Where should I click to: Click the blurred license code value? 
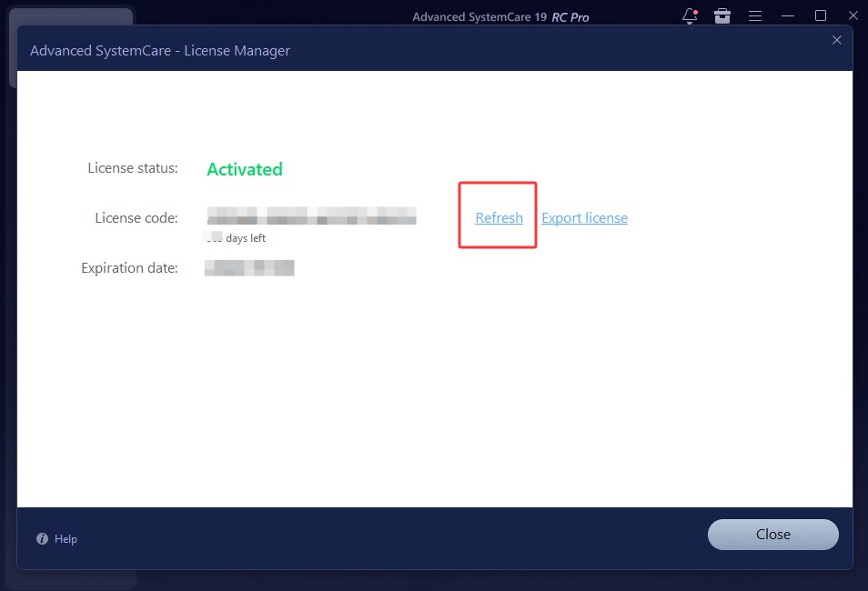pos(311,216)
